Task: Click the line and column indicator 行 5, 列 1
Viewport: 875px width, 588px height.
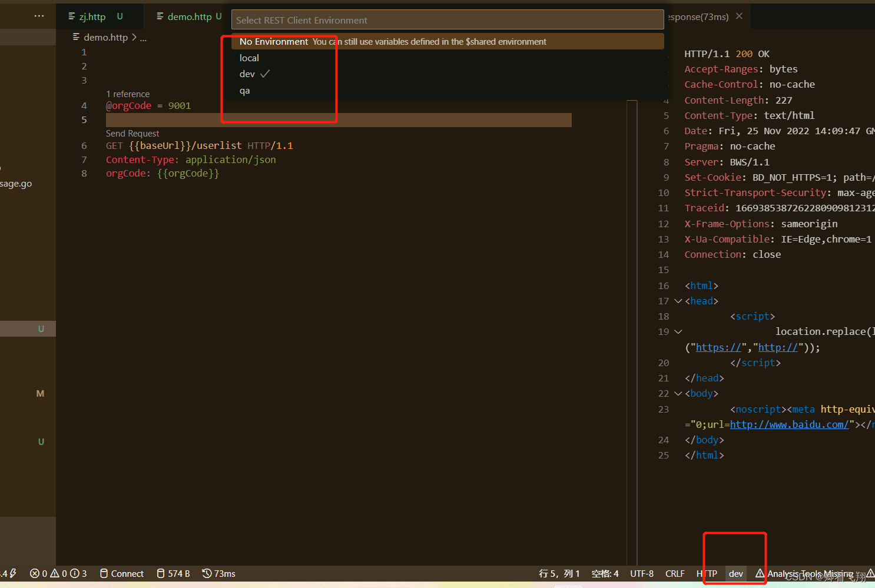Action: pos(559,574)
